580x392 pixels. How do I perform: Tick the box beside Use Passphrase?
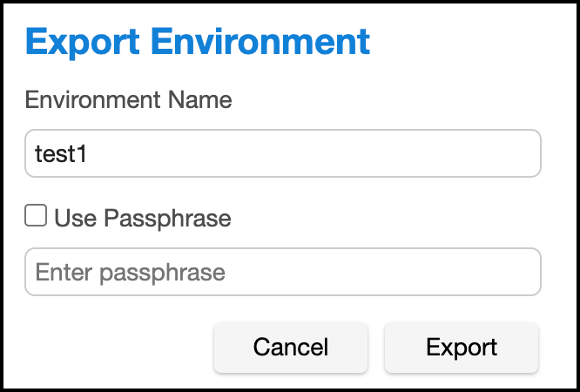(x=36, y=216)
